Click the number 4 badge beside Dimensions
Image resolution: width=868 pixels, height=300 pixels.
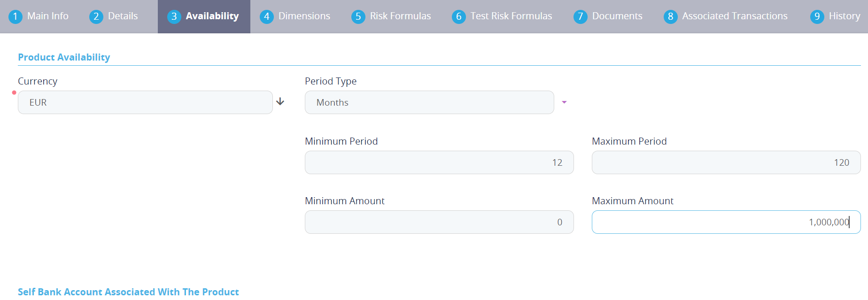pos(266,17)
